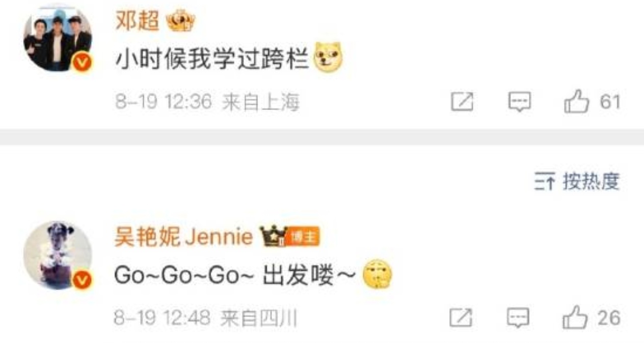Click black crown member icon beside Jennie
Image resolution: width=644 pixels, height=343 pixels.
point(273,237)
